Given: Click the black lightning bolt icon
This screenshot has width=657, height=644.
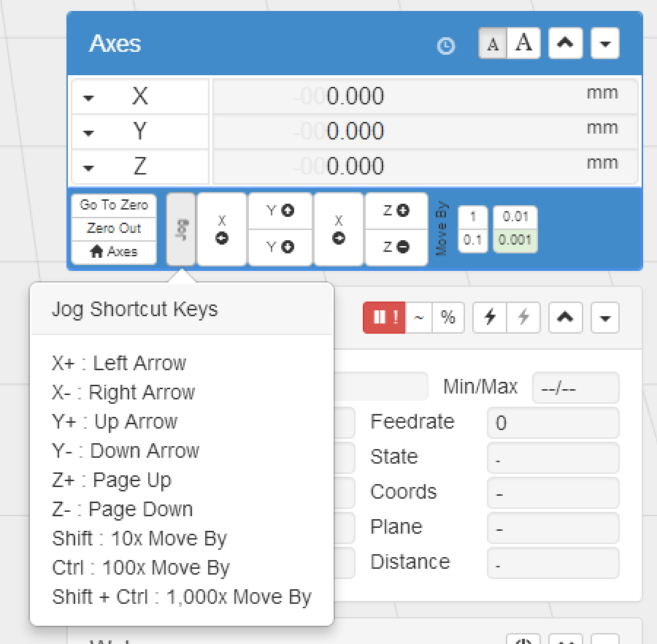Looking at the screenshot, I should point(490,318).
